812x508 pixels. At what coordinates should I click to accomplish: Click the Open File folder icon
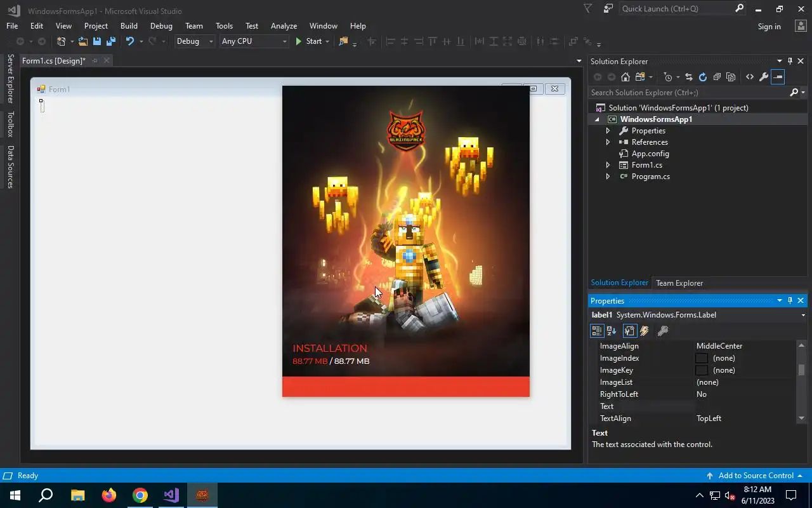point(83,41)
